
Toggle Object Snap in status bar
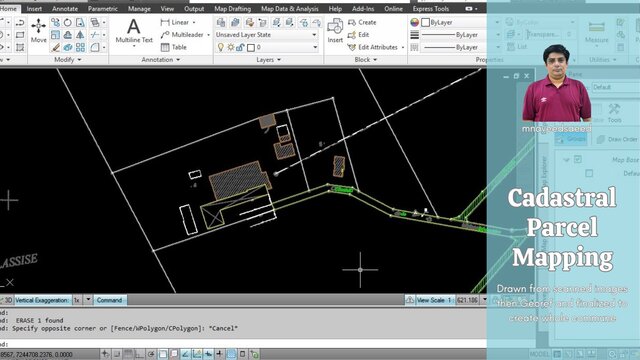[162, 354]
